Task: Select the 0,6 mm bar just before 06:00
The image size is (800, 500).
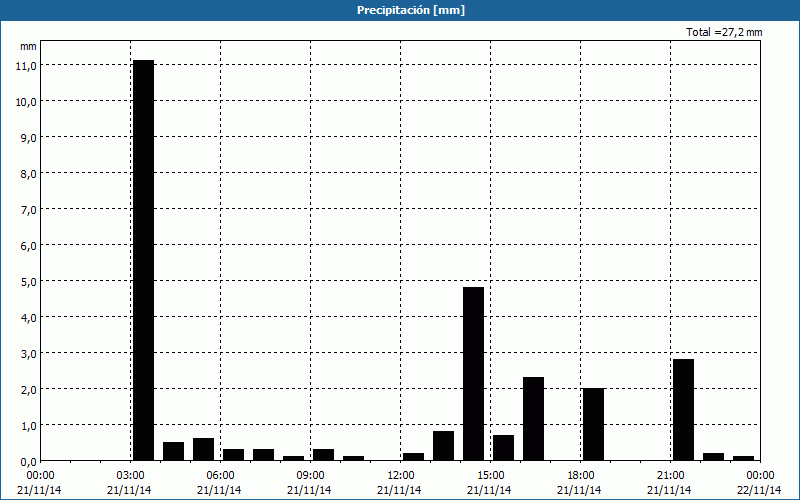Action: (204, 449)
